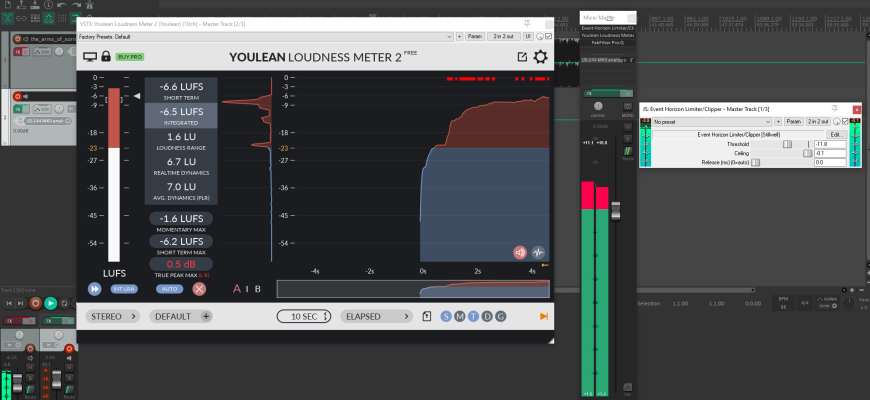Reset measurement with the red X button
Viewport: 870px width, 400px height.
pyautogui.click(x=199, y=289)
